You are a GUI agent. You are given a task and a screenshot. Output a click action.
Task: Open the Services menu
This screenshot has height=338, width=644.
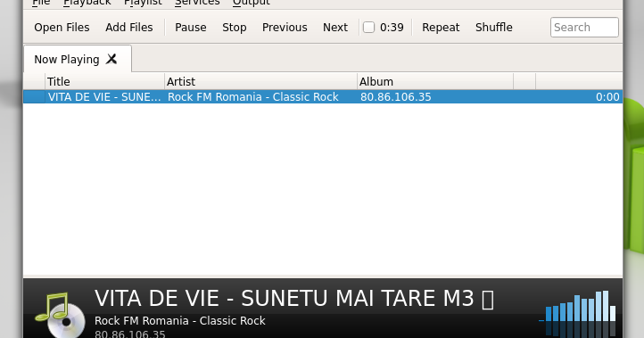point(197,3)
